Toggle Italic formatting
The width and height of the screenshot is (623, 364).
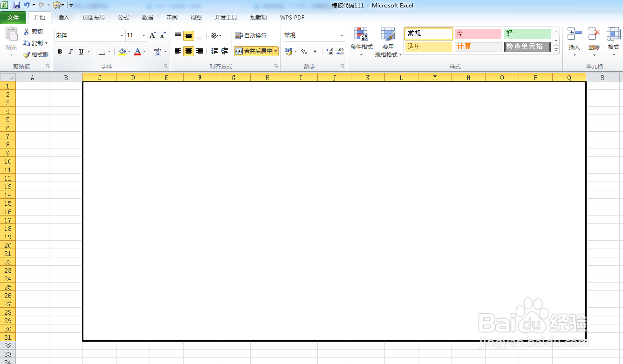(x=70, y=52)
